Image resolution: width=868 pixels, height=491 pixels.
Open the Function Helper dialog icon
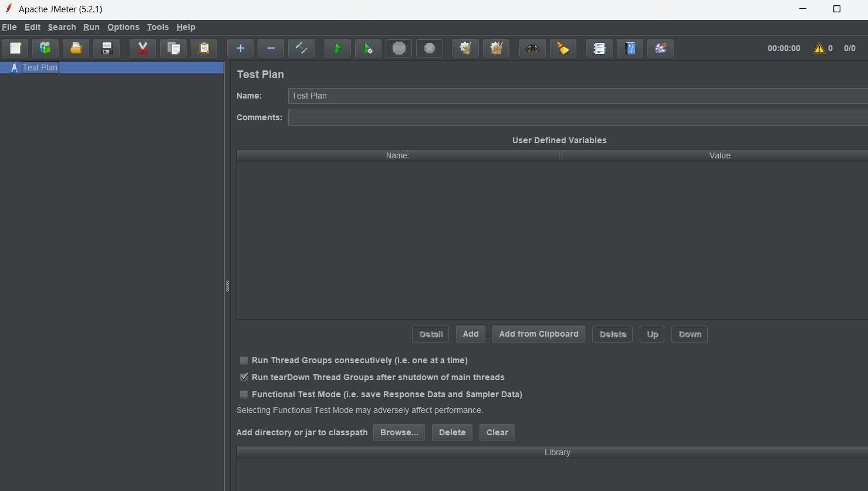(599, 48)
